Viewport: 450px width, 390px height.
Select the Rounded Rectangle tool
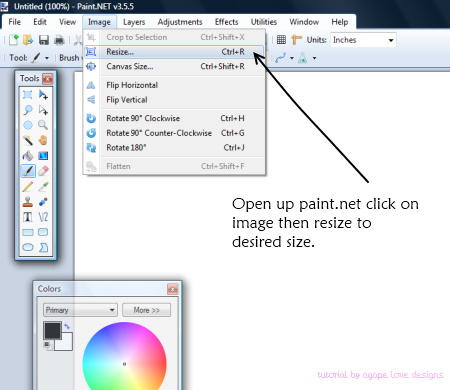point(43,232)
